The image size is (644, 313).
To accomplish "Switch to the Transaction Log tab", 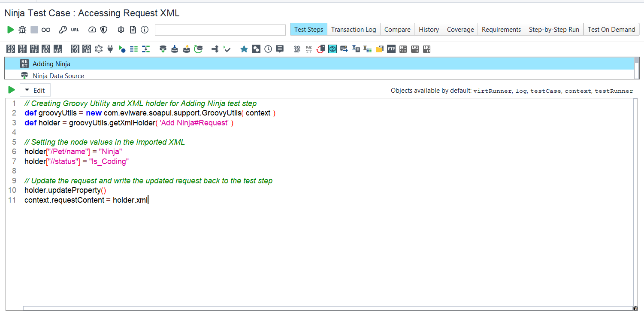I will pos(354,29).
